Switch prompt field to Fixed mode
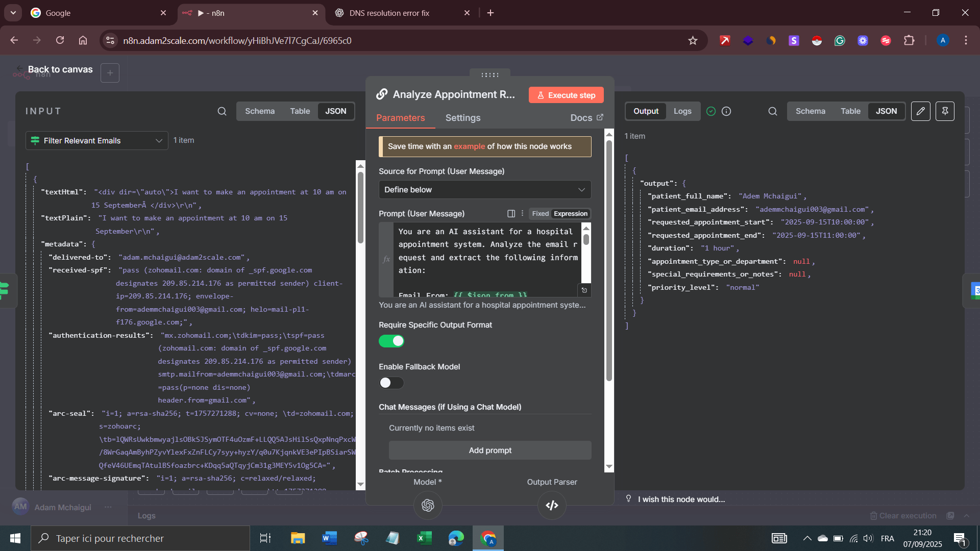The width and height of the screenshot is (980, 551). tap(540, 214)
